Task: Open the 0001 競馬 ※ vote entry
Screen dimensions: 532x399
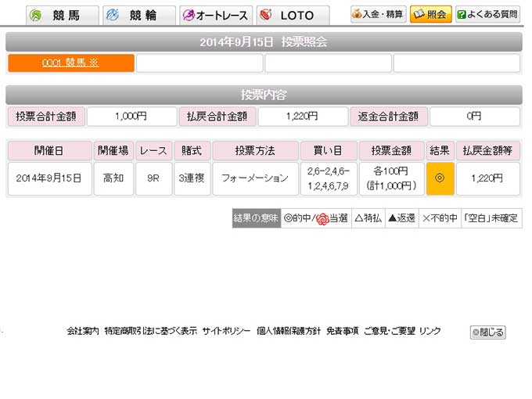Action: pyautogui.click(x=71, y=63)
